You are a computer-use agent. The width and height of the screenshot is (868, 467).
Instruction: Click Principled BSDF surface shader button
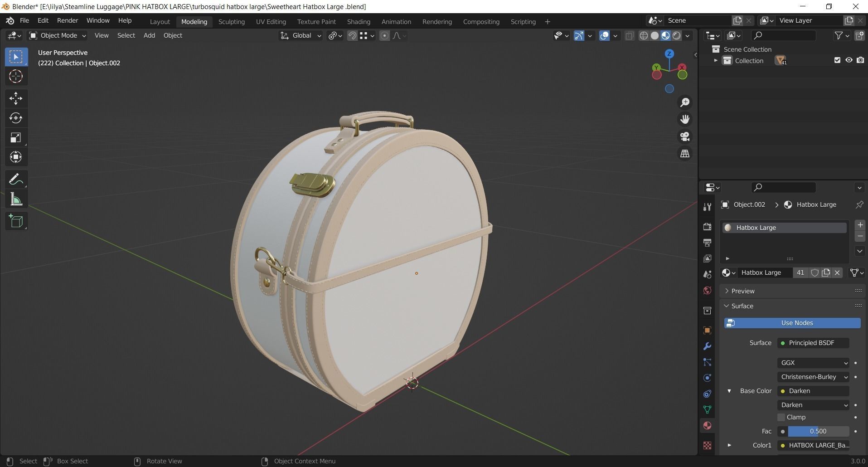coord(814,343)
